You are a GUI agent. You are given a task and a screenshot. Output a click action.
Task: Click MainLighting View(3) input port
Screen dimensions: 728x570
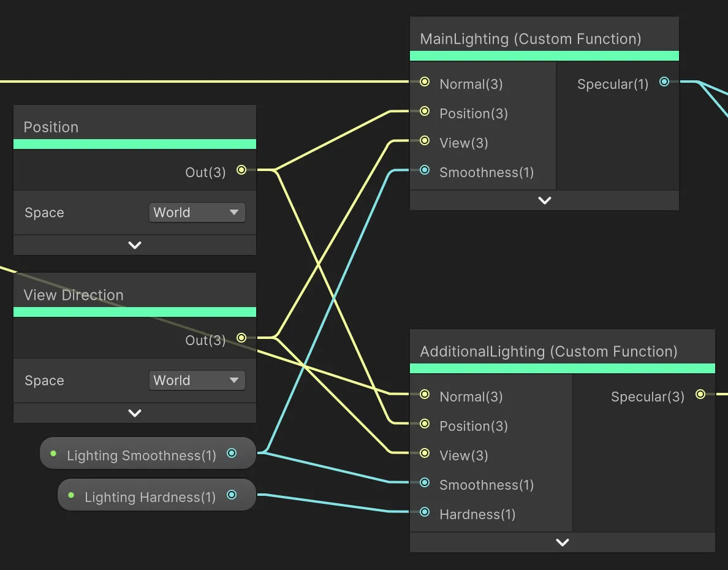tap(424, 141)
